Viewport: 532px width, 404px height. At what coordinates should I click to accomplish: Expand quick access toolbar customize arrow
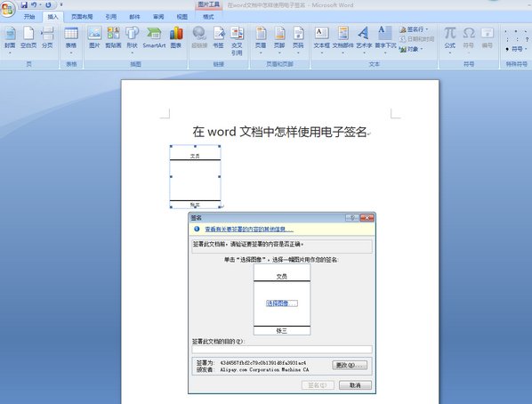pyautogui.click(x=61, y=4)
